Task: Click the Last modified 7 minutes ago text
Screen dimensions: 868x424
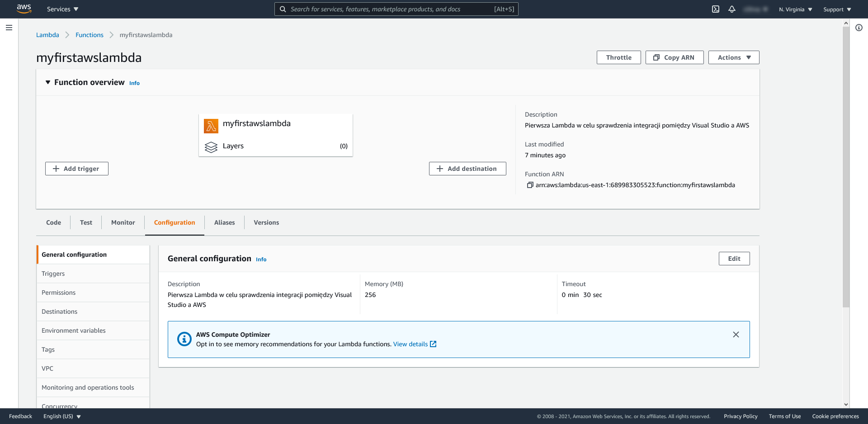Action: point(545,155)
